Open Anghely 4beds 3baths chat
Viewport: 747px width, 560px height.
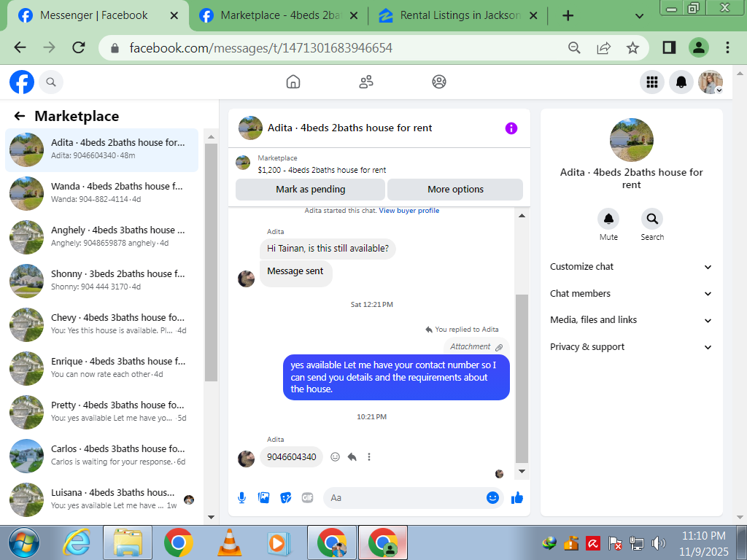[x=102, y=237]
